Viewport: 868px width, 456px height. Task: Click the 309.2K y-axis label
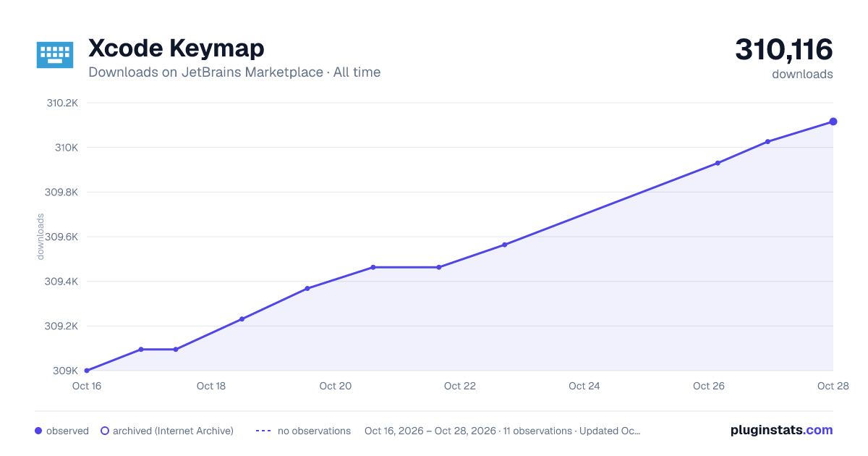tap(61, 326)
